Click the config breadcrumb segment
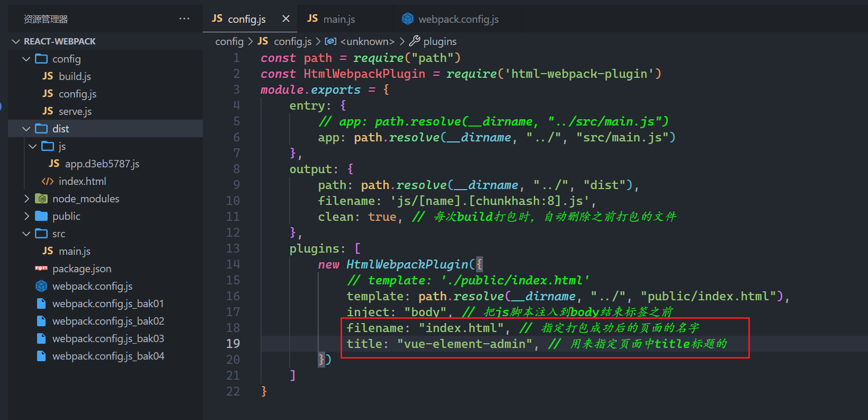 pyautogui.click(x=229, y=41)
